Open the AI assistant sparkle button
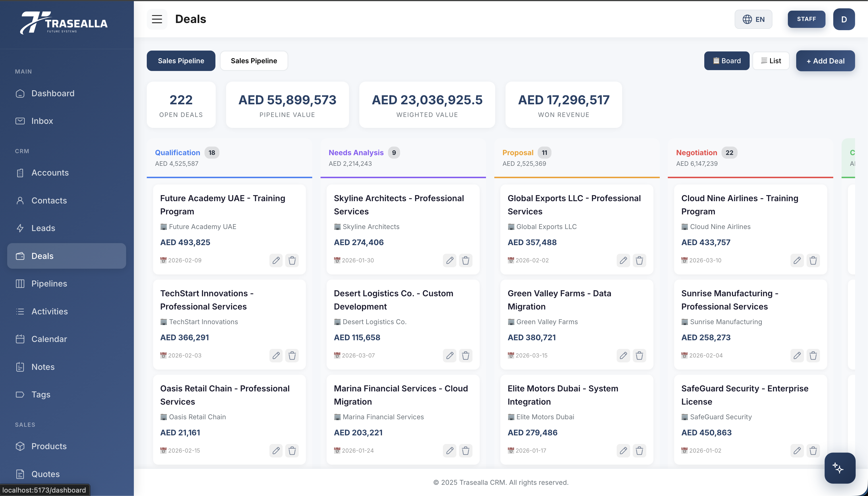This screenshot has height=496, width=868. tap(839, 468)
